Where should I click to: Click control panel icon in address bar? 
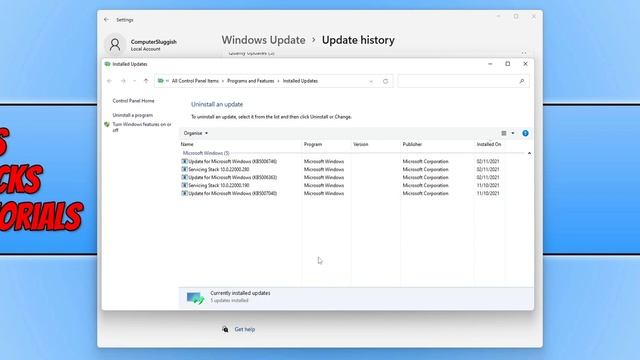click(161, 81)
